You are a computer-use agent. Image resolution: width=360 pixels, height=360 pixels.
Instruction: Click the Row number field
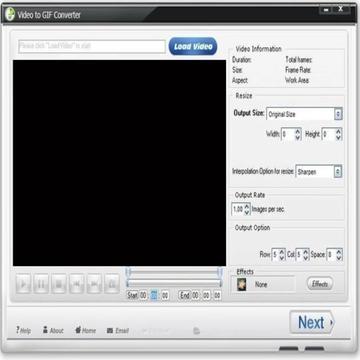tap(275, 255)
